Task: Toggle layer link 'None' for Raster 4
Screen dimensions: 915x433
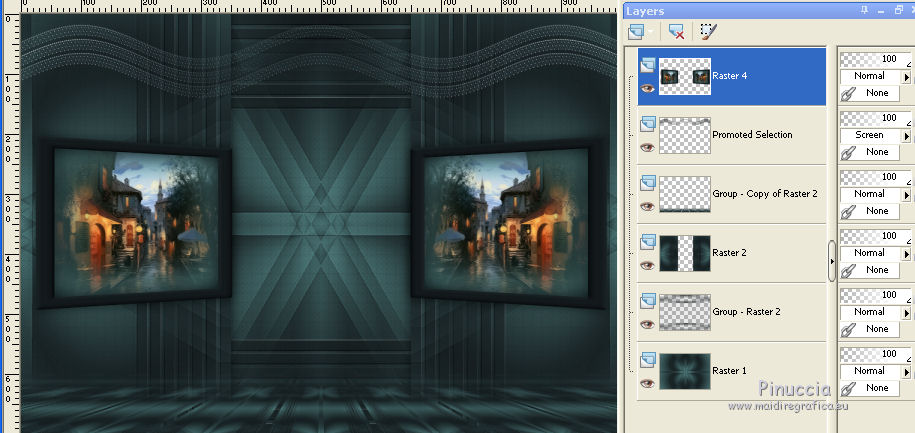Action: [x=870, y=93]
